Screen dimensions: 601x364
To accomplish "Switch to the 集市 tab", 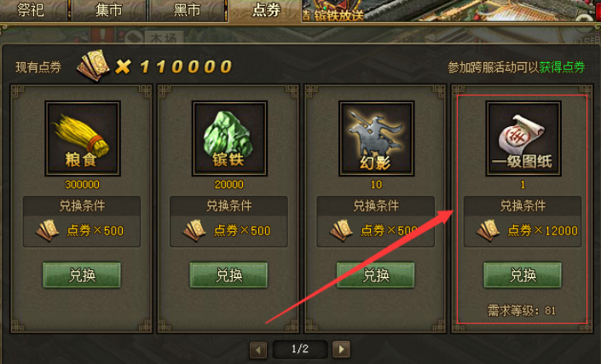I will (x=109, y=10).
